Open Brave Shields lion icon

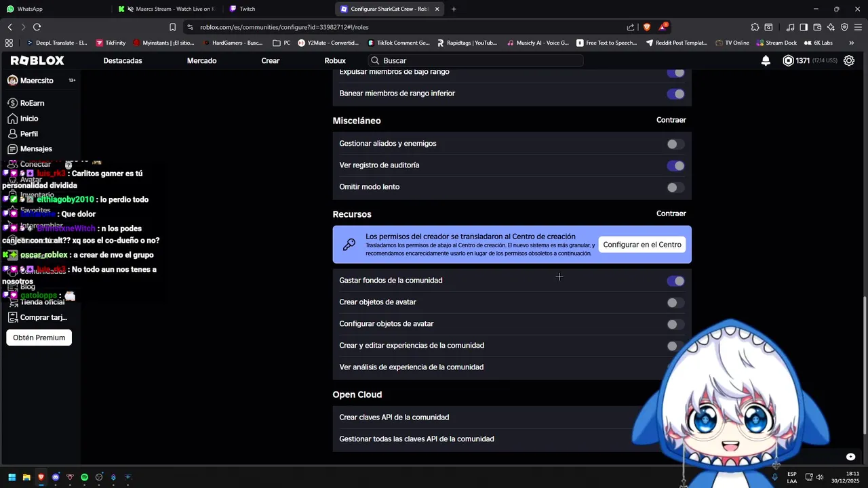coord(646,27)
